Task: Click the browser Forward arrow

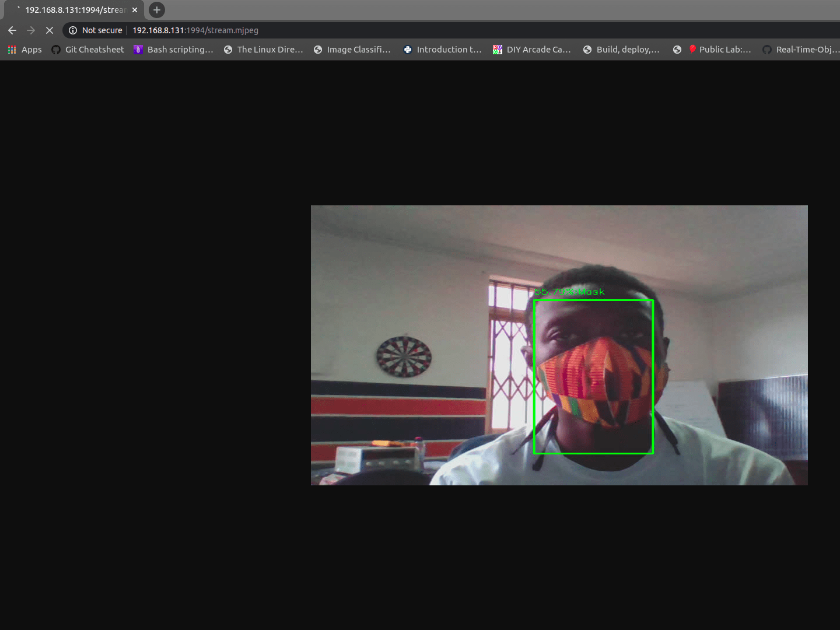Action: 31,30
